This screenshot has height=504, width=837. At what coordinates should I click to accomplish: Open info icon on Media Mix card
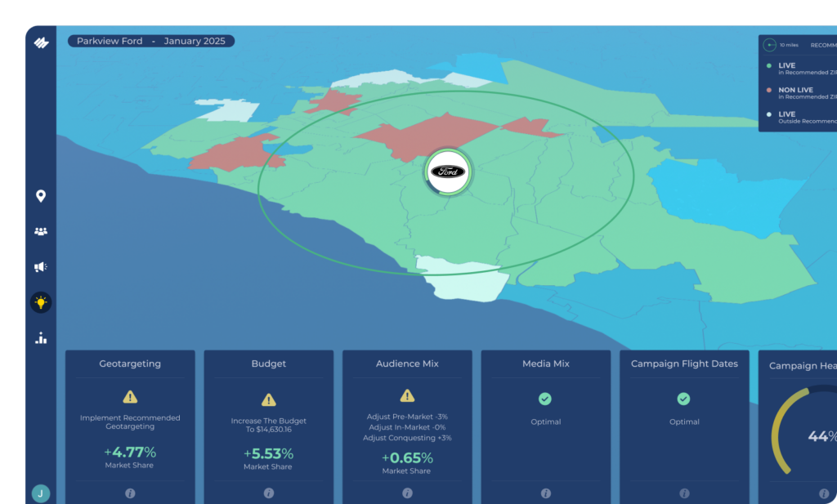point(545,493)
